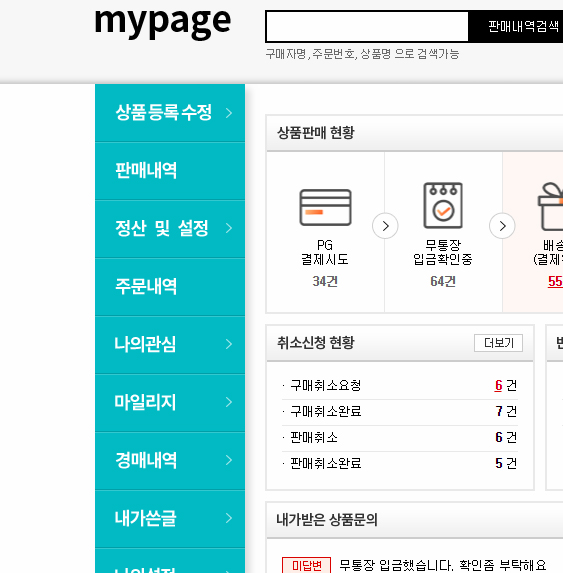This screenshot has width=563, height=573.
Task: Click the 64건 count under 무통장 입금확인중
Action: [443, 281]
